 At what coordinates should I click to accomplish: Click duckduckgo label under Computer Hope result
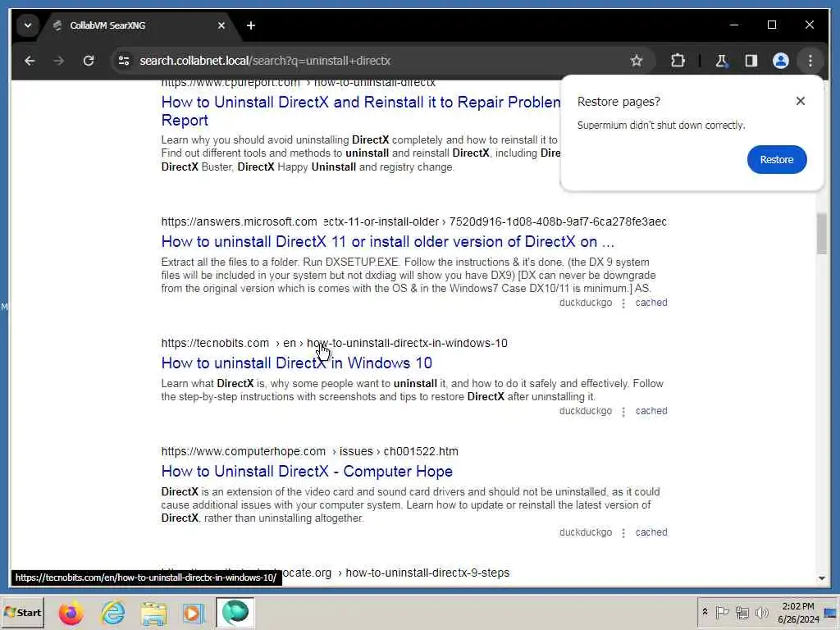586,532
